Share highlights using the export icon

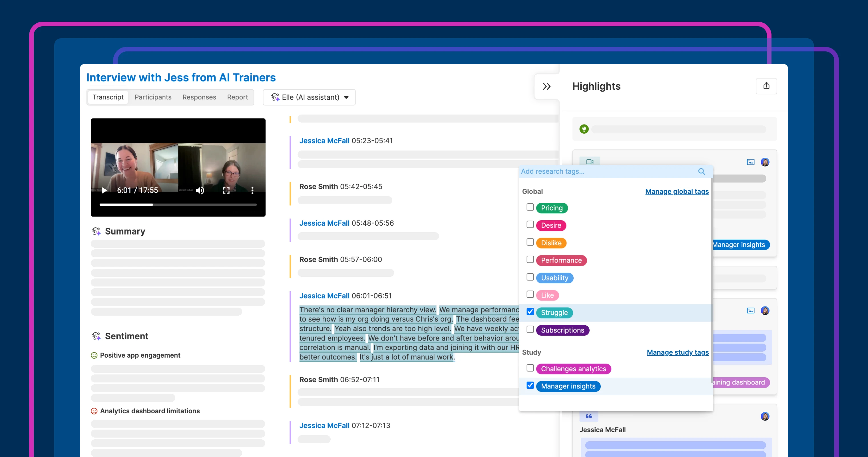point(766,86)
